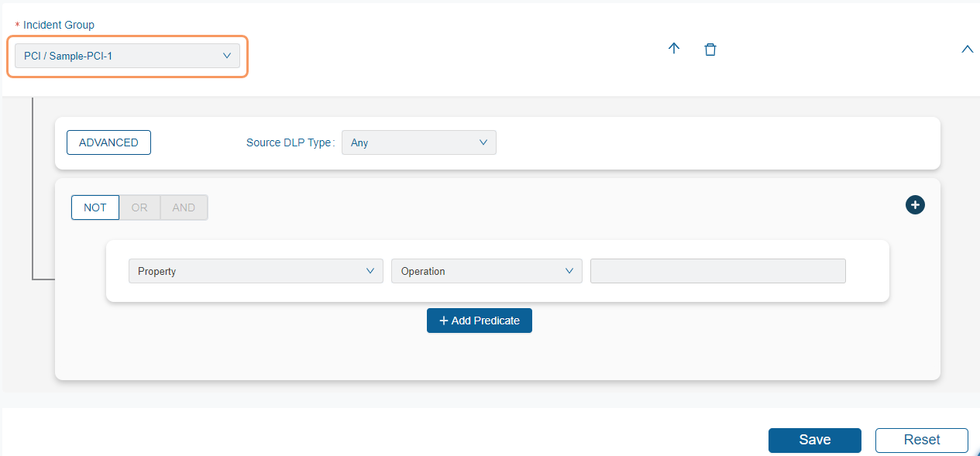Screen dimensions: 980x456
Task: Toggle the NOT logical operator
Action: coord(95,207)
